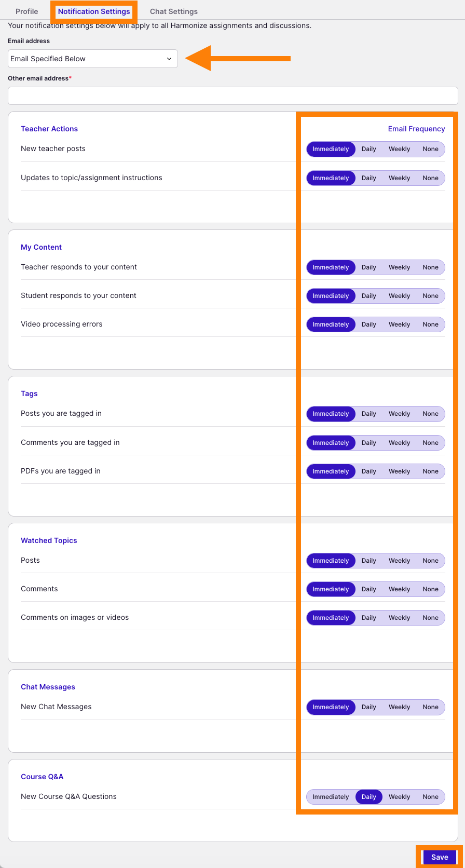
Task: Set Student responds to your content to None
Action: tap(430, 296)
